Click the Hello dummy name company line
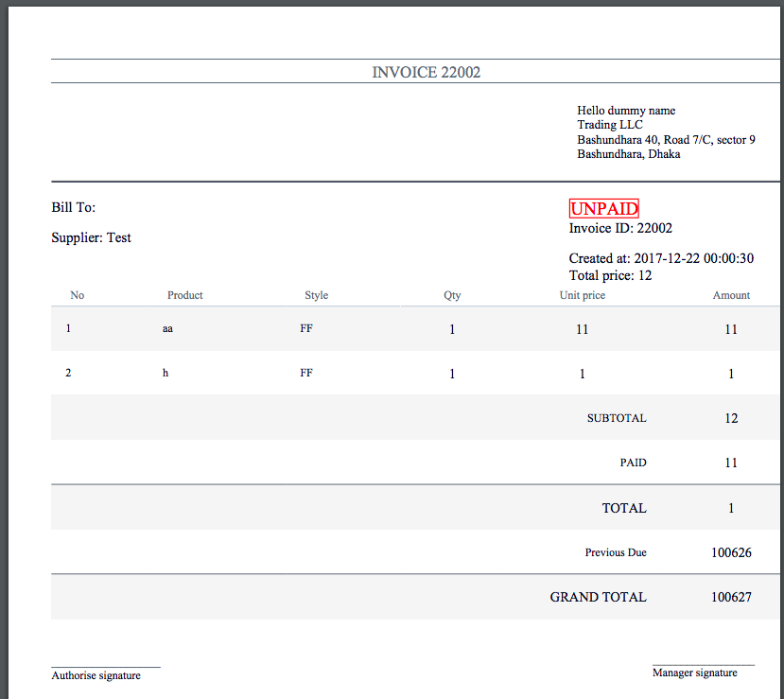This screenshot has width=784, height=699. tap(626, 111)
